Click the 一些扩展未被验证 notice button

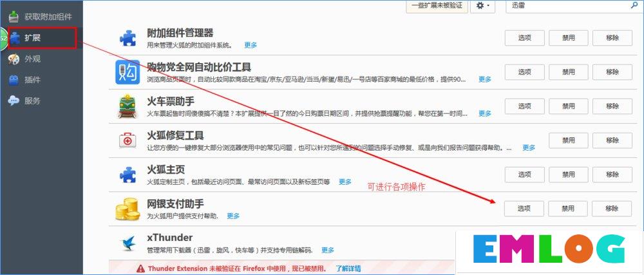point(437,6)
